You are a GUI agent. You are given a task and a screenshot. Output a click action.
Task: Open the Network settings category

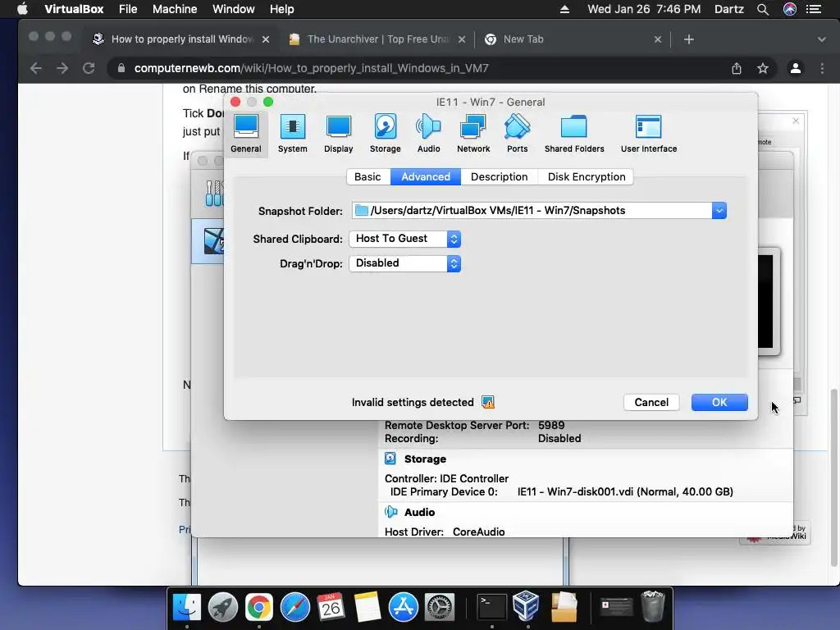pos(473,134)
